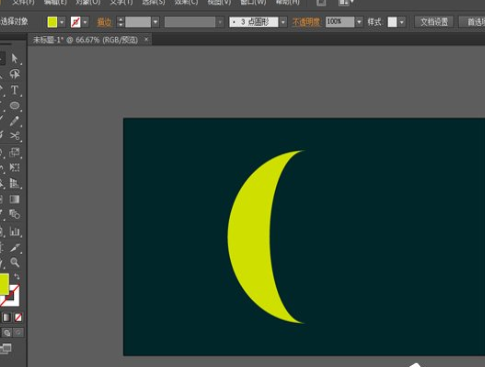Open the 描边 stroke panel link
This screenshot has height=372, width=485.
tap(104, 22)
